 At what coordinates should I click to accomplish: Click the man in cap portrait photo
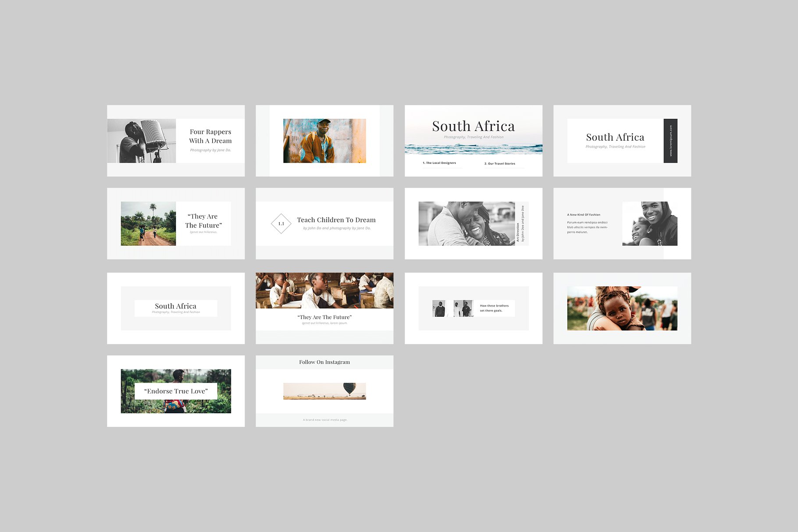point(324,140)
